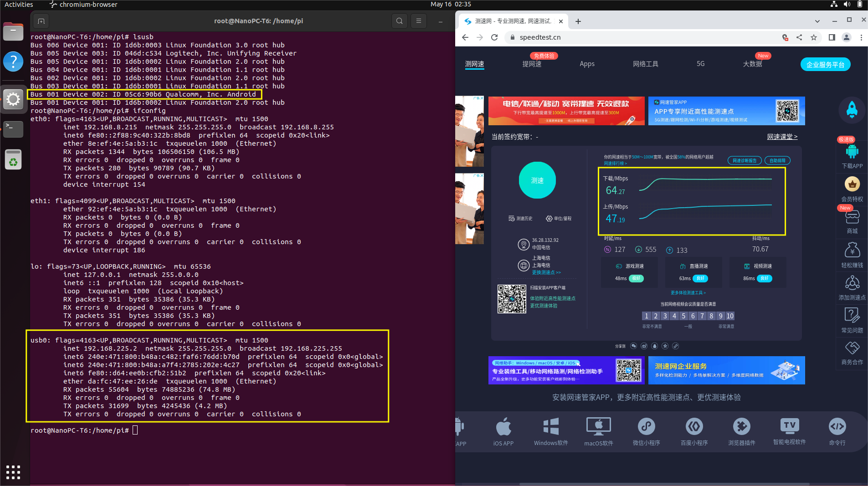868x486 pixels.
Task: Click the rocket icon in the right sidebar
Action: (x=852, y=110)
